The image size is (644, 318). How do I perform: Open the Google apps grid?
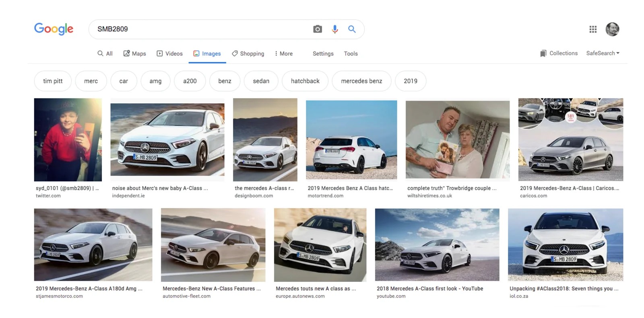click(x=593, y=29)
